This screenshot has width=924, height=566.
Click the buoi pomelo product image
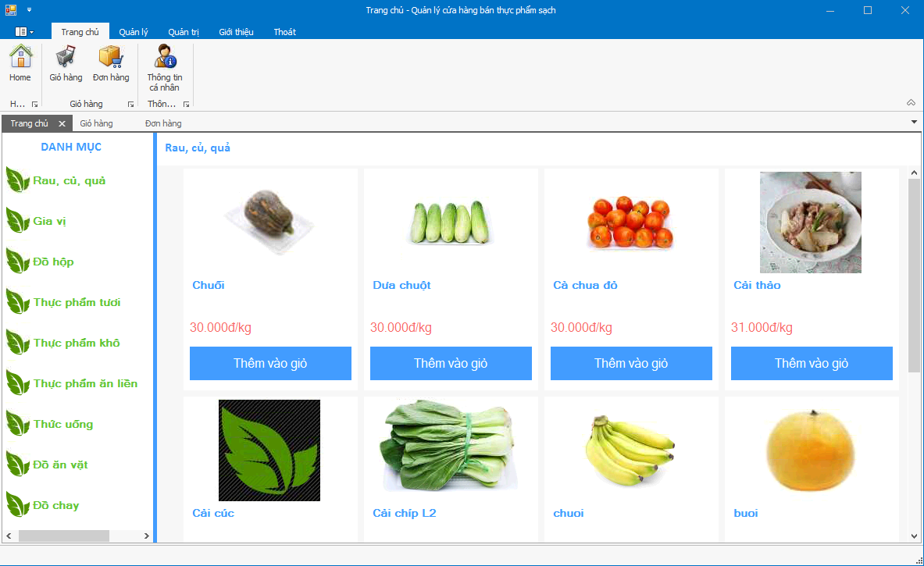pos(810,450)
